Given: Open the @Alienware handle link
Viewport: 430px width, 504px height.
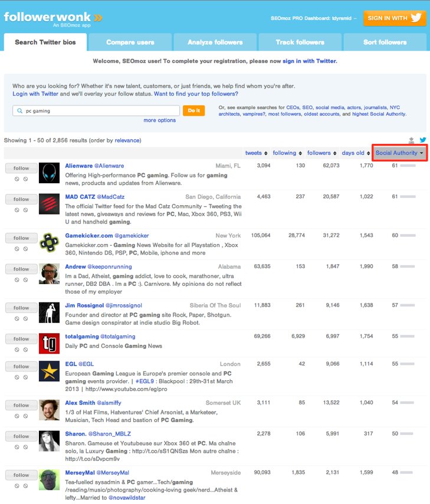Looking at the screenshot, I should pos(109,166).
